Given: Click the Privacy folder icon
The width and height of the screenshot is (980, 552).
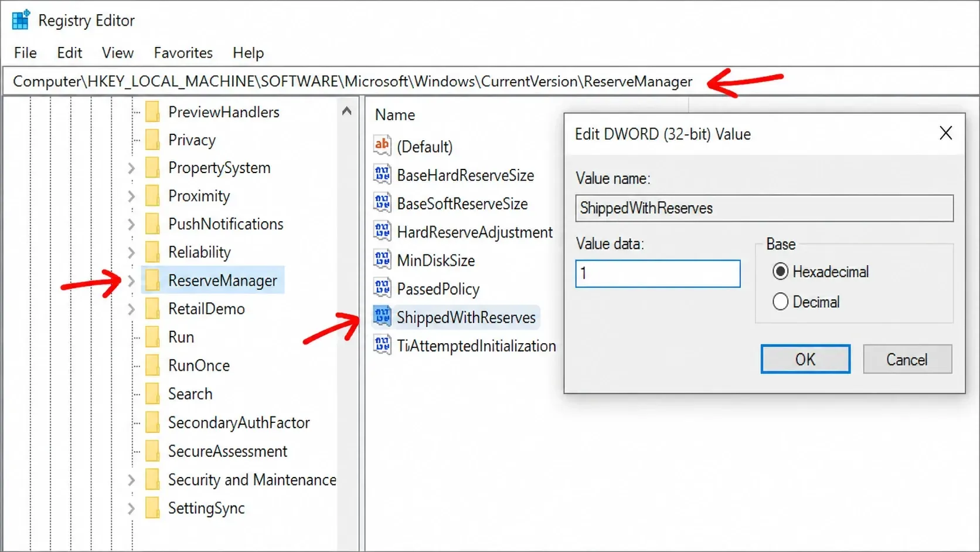Looking at the screenshot, I should 152,140.
